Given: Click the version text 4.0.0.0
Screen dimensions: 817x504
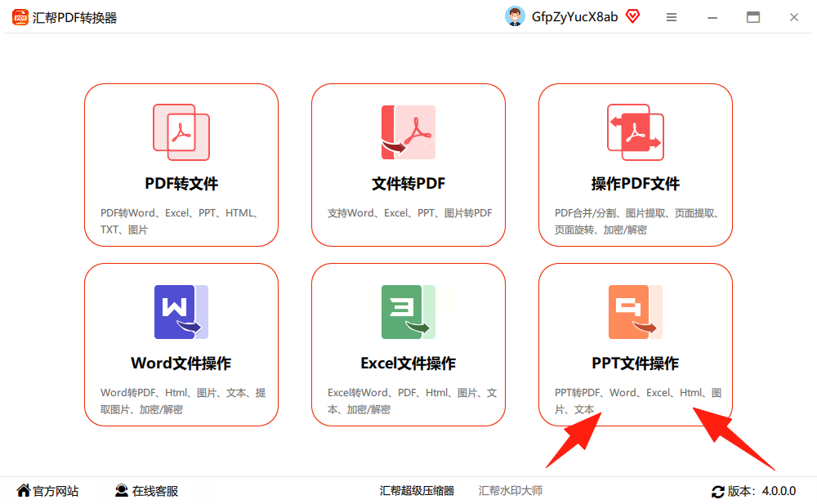Looking at the screenshot, I should (x=779, y=491).
